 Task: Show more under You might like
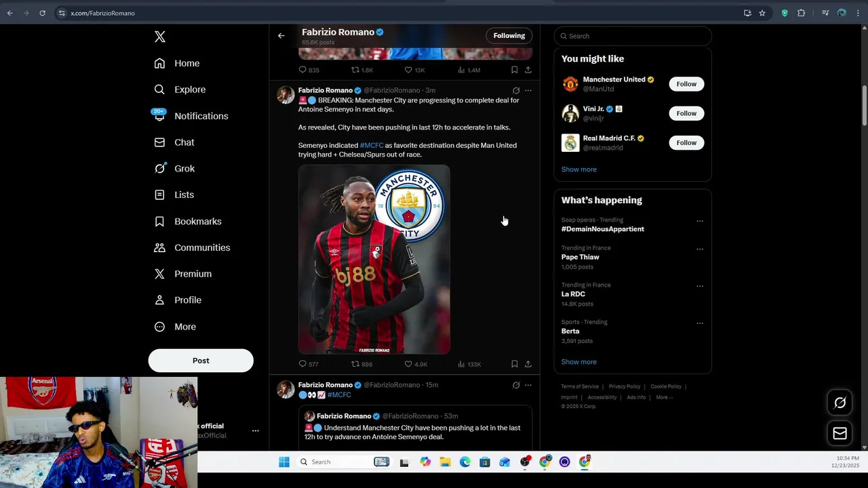point(579,169)
